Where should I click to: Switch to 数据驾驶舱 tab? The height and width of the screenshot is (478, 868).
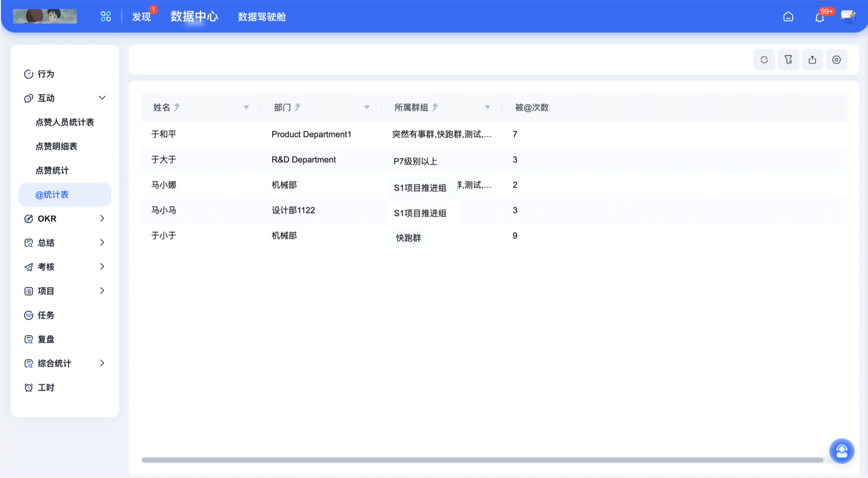(262, 17)
